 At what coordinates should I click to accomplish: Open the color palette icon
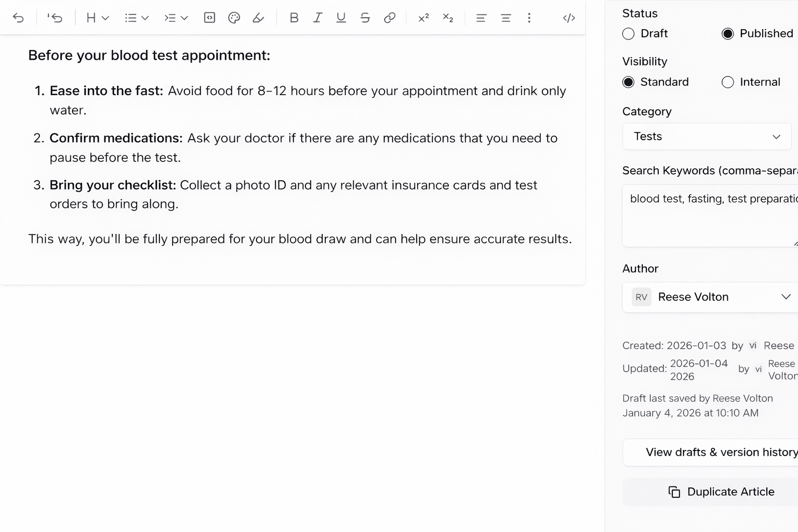pos(234,18)
